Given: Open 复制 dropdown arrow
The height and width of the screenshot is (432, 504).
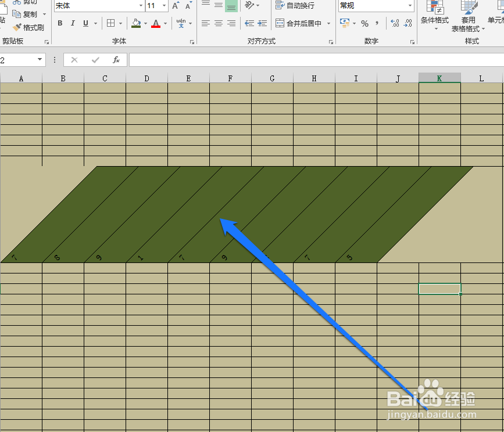Looking at the screenshot, I should pyautogui.click(x=44, y=14).
